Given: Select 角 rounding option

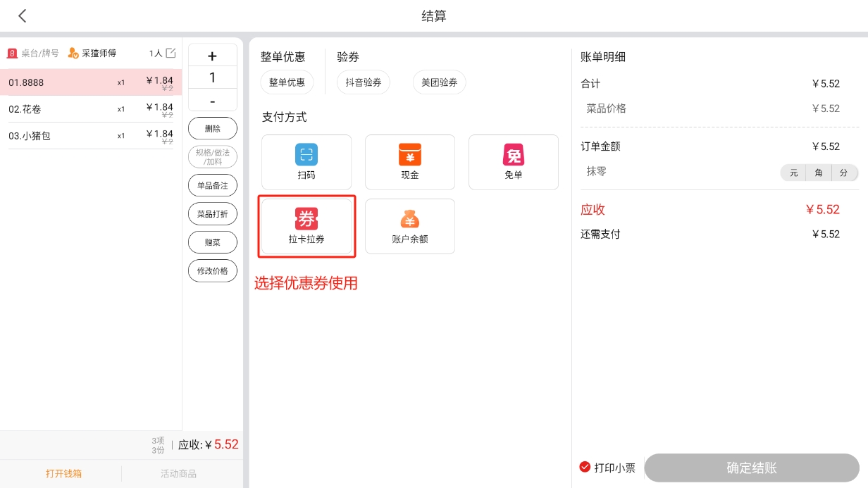Looking at the screenshot, I should (x=819, y=173).
